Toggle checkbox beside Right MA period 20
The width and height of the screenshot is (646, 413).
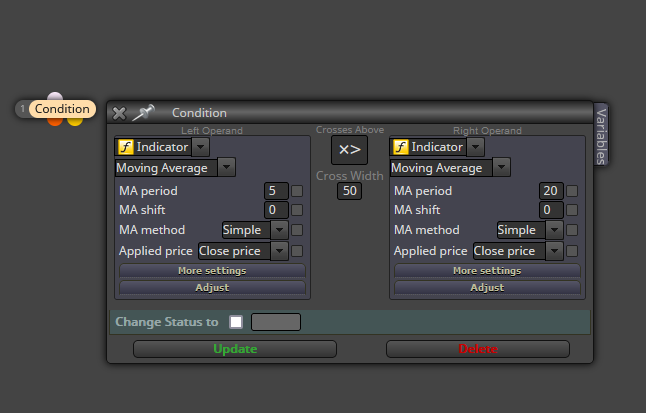click(x=572, y=191)
